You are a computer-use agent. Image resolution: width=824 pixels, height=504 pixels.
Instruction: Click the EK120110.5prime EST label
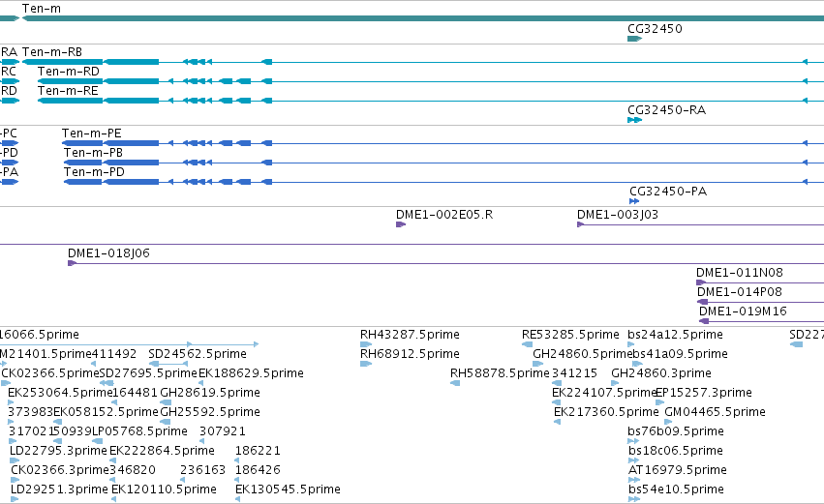164,489
